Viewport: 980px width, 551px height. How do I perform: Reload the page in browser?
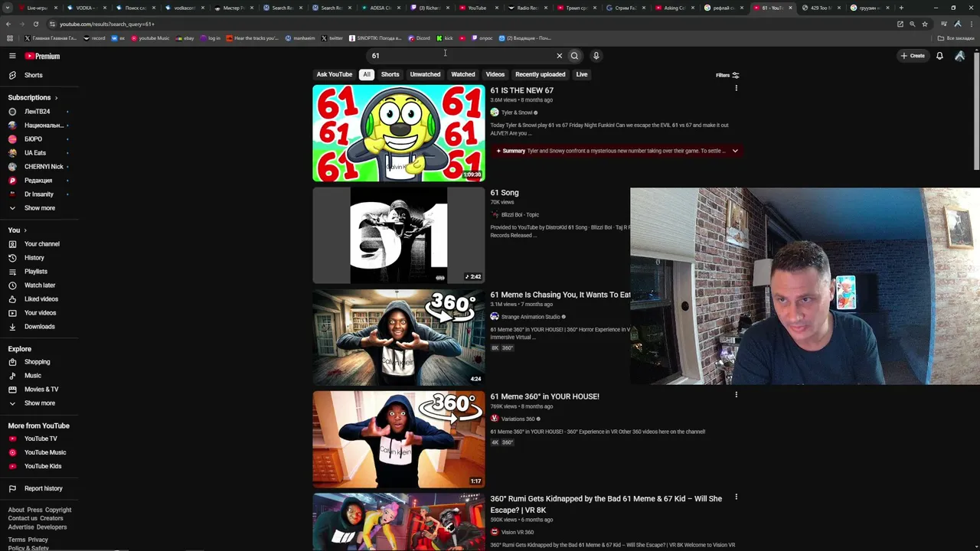[x=35, y=24]
